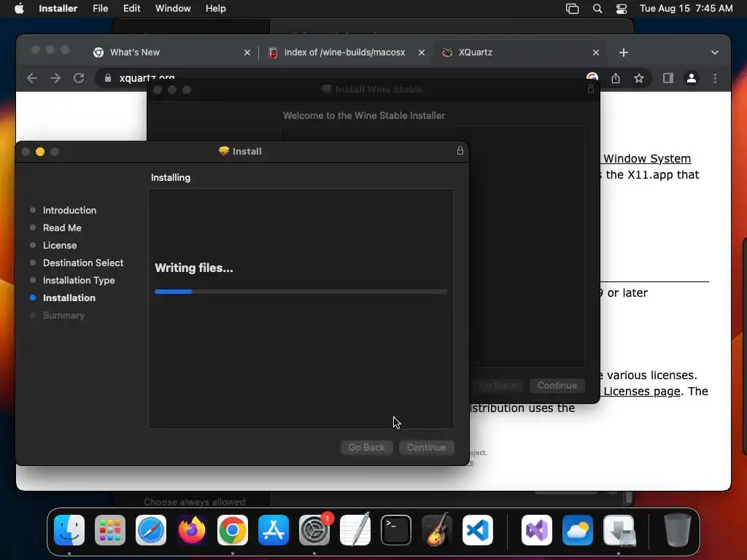The width and height of the screenshot is (747, 560).
Task: Go forward in Chrome
Action: (55, 78)
